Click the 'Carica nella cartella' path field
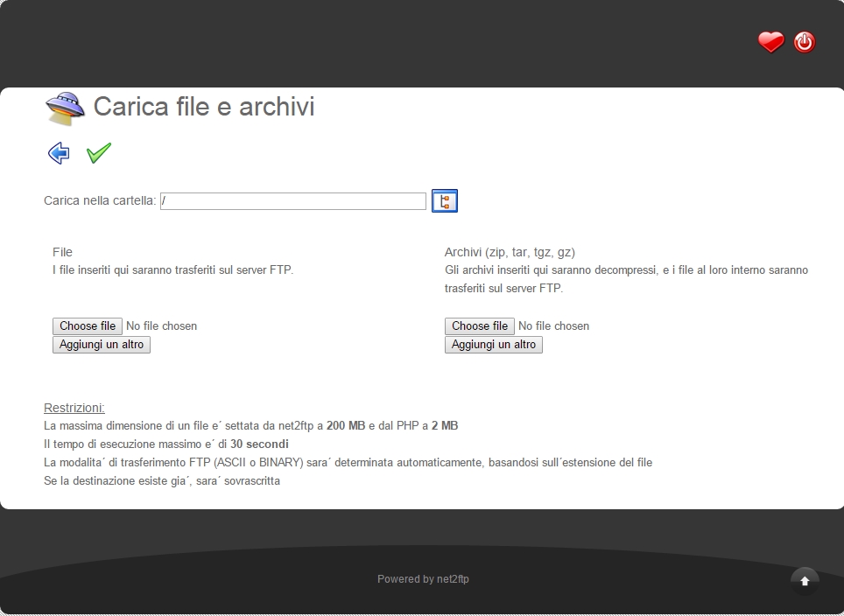The width and height of the screenshot is (844, 616). coord(293,201)
